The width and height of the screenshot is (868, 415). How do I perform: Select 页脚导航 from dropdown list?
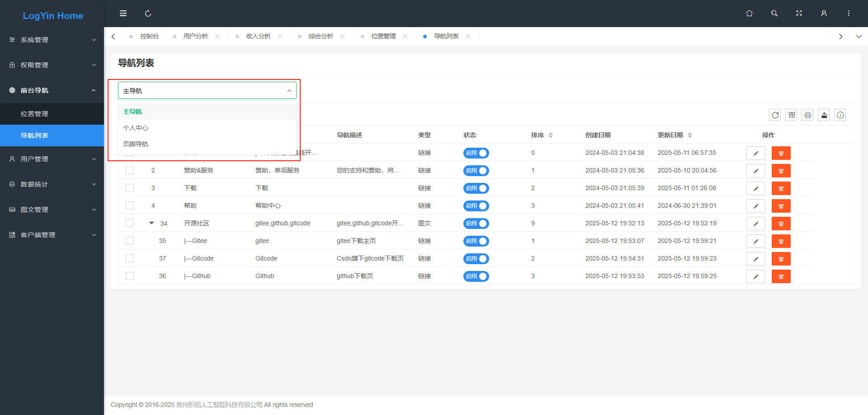(207, 144)
